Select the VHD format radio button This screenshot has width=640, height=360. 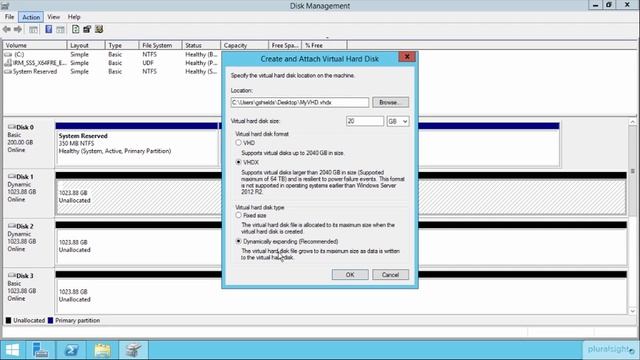click(238, 143)
